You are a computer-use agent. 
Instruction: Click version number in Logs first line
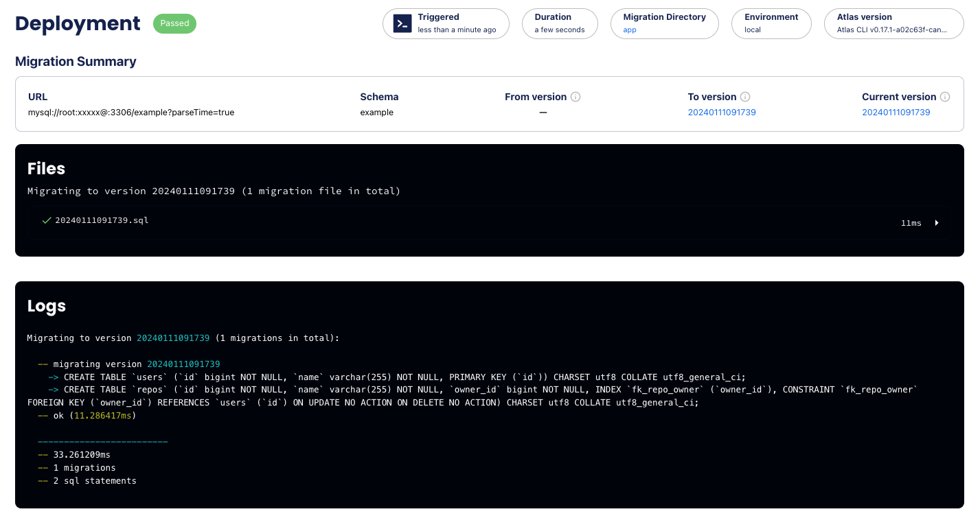coord(173,338)
